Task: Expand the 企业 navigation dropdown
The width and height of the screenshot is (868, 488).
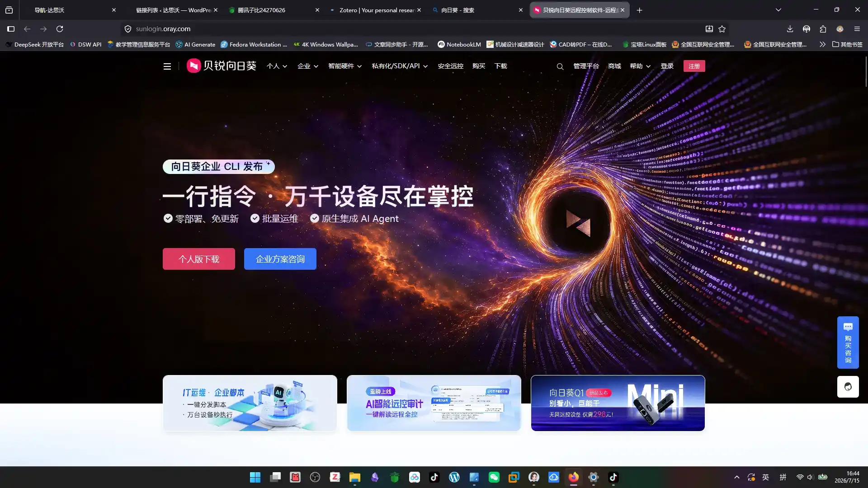Action: coord(308,66)
